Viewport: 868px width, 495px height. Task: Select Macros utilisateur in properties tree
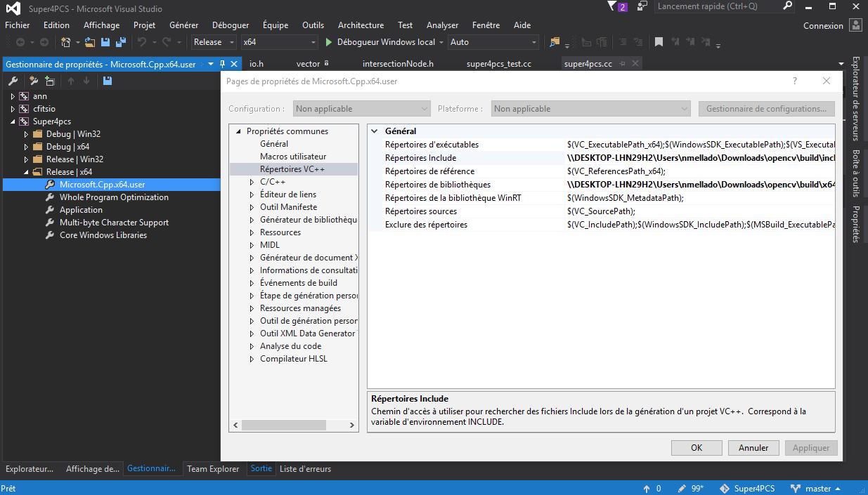tap(293, 157)
